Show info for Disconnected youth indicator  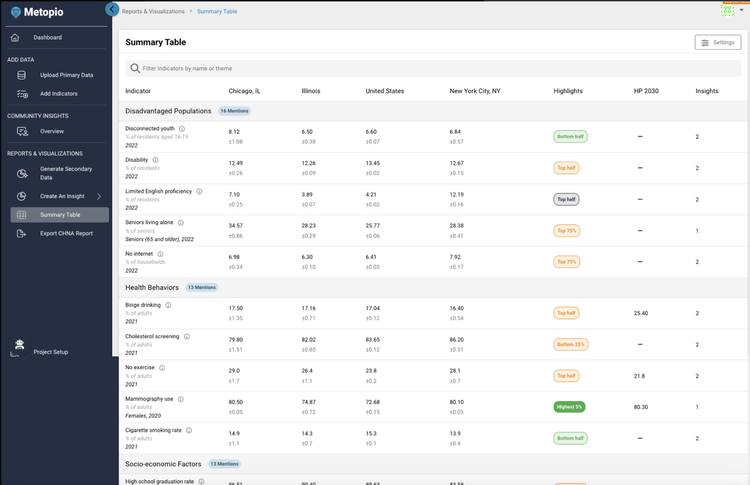(x=182, y=129)
